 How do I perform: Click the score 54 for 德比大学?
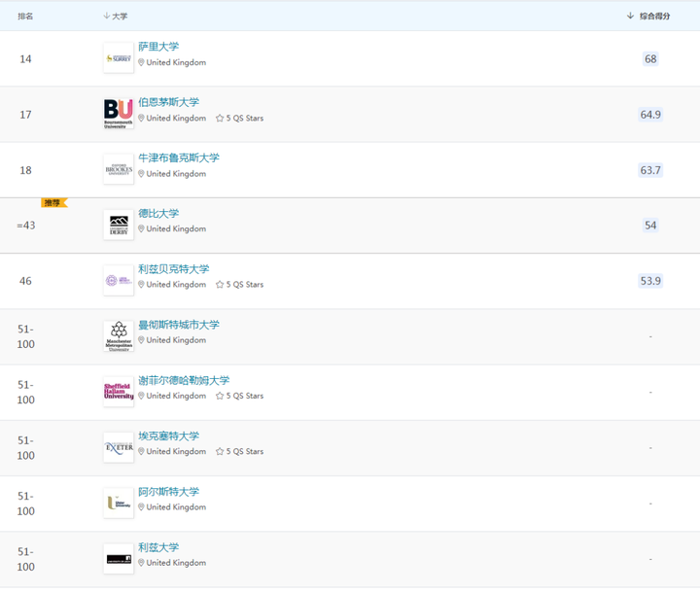pos(650,226)
